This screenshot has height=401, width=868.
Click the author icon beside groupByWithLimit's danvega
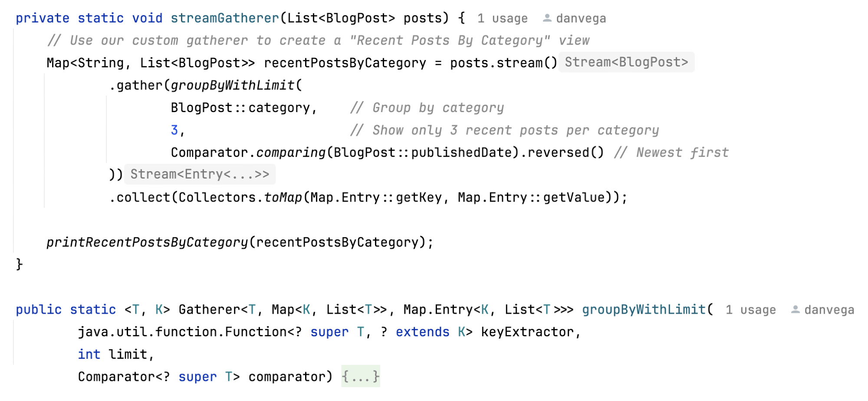[x=795, y=310]
